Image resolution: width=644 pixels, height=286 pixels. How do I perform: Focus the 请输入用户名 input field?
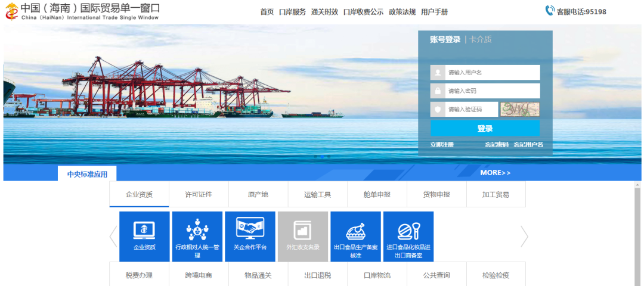tap(493, 73)
